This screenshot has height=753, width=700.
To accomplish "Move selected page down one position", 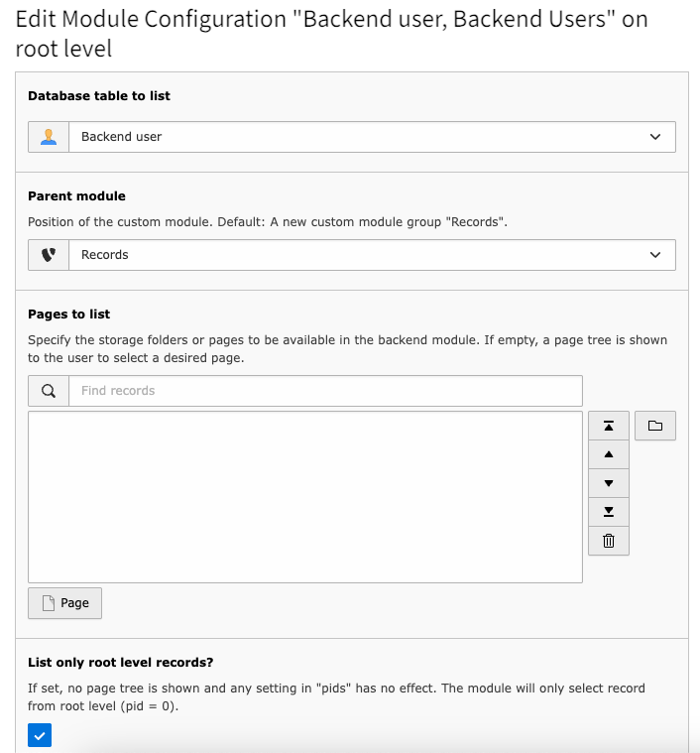I will tap(609, 483).
